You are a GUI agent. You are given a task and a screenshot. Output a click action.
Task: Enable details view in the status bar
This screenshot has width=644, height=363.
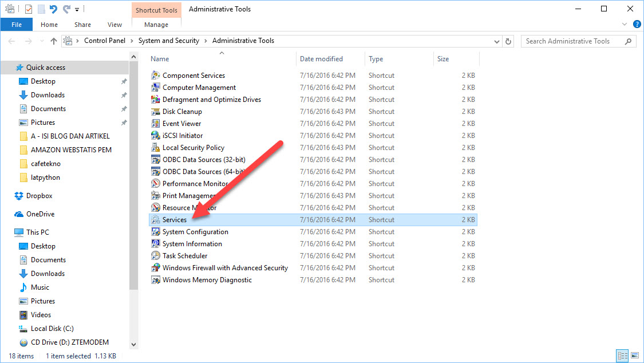click(622, 356)
